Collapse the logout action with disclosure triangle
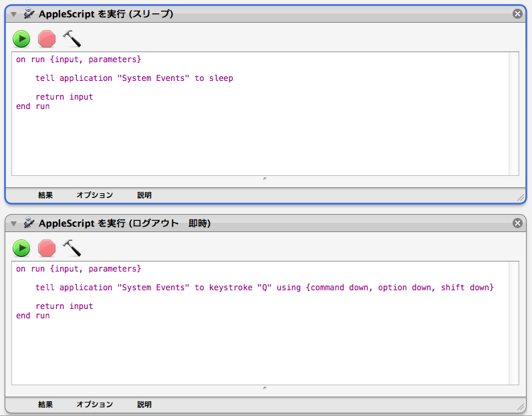 (13, 223)
